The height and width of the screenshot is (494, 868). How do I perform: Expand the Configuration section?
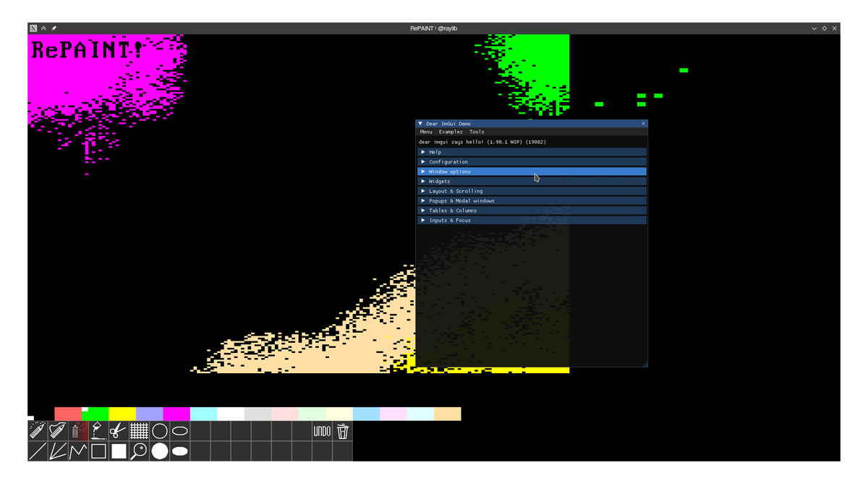(532, 162)
